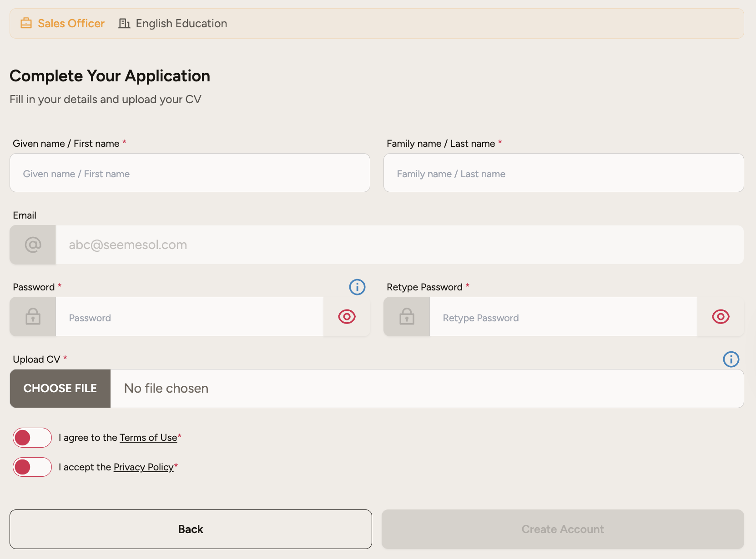Open the Terms of Use link
The width and height of the screenshot is (756, 559).
pos(148,438)
